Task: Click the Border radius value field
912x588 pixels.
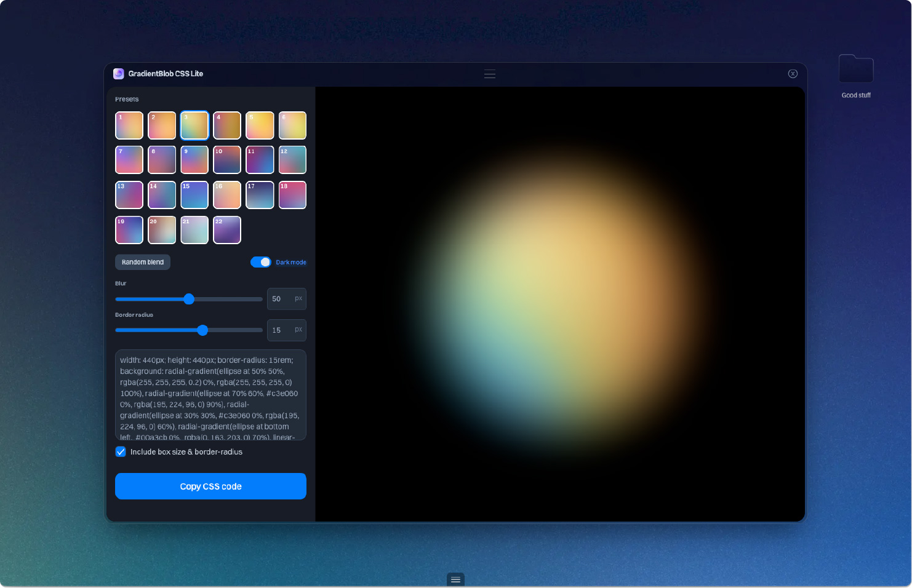Action: (x=282, y=330)
